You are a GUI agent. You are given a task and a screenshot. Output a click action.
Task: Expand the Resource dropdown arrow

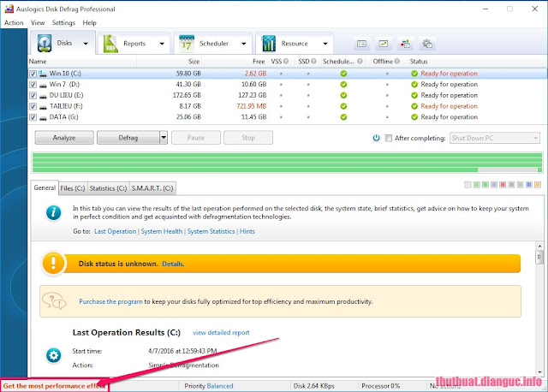point(325,44)
